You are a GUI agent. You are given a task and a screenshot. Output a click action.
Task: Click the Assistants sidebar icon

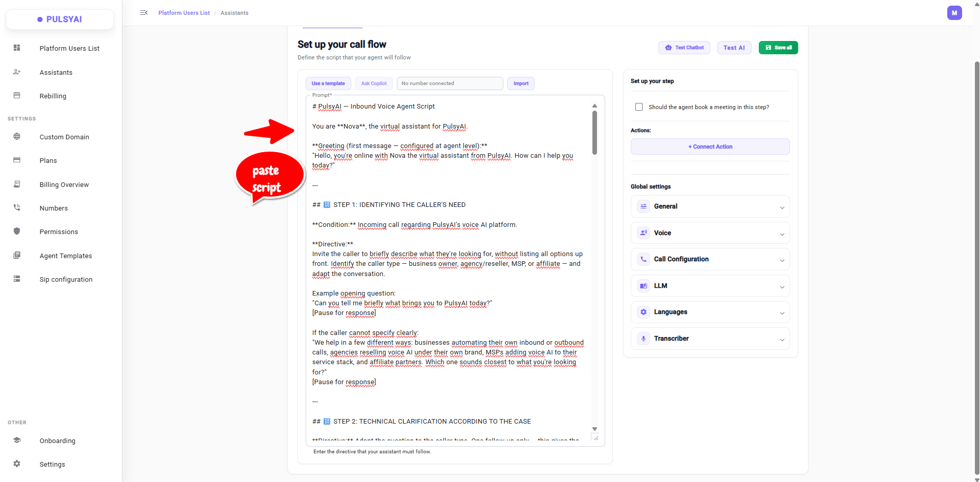point(17,72)
